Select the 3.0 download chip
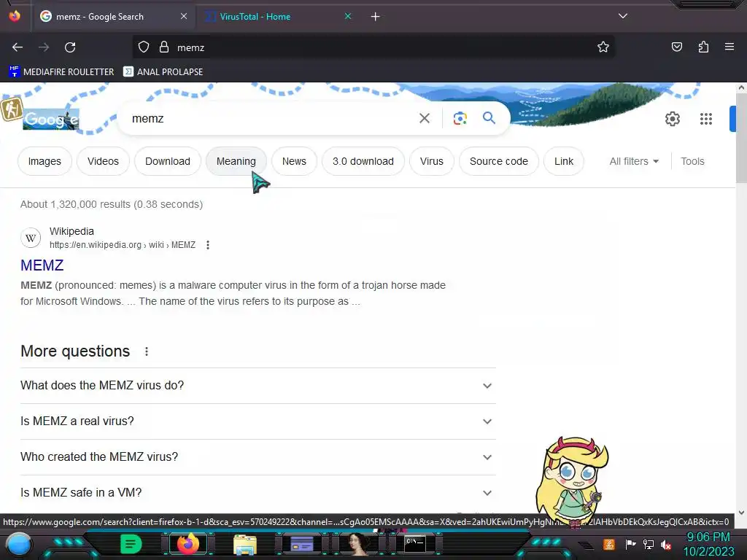Viewport: 747px width, 560px height. click(363, 161)
